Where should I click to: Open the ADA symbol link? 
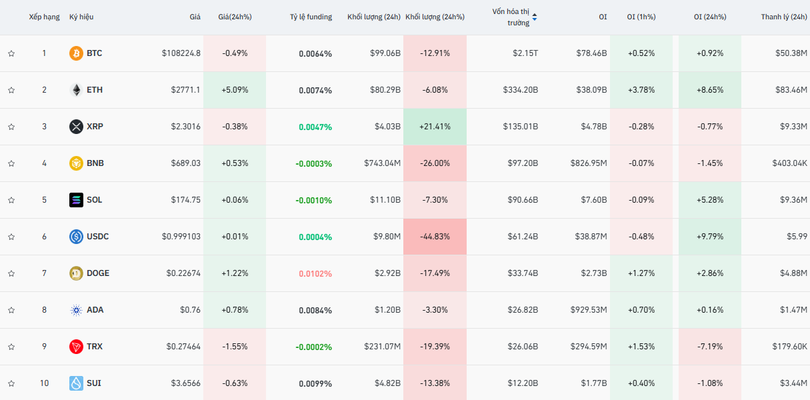pyautogui.click(x=95, y=310)
